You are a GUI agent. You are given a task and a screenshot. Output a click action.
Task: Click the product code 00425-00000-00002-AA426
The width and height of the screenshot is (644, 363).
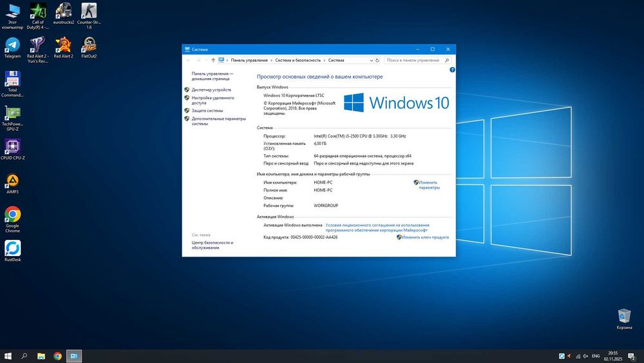(314, 237)
